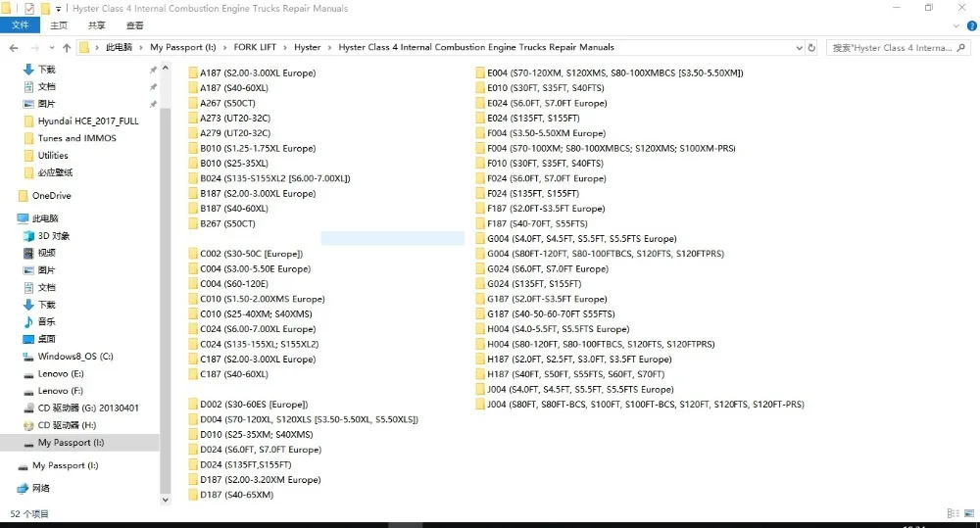This screenshot has height=528, width=980.
Task: Open 视频 folder in navigation pane
Action: (x=46, y=253)
